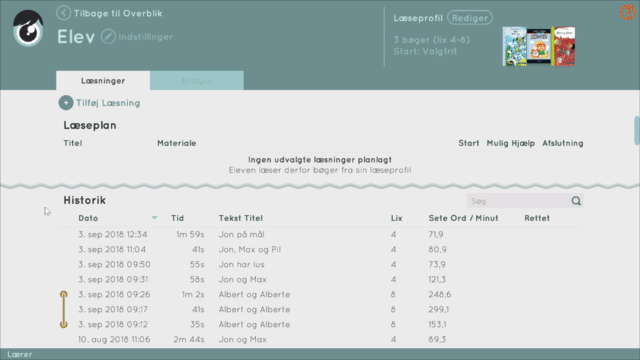Click the duration '1m 59s'
This screenshot has height=360, width=640.
tap(190, 234)
